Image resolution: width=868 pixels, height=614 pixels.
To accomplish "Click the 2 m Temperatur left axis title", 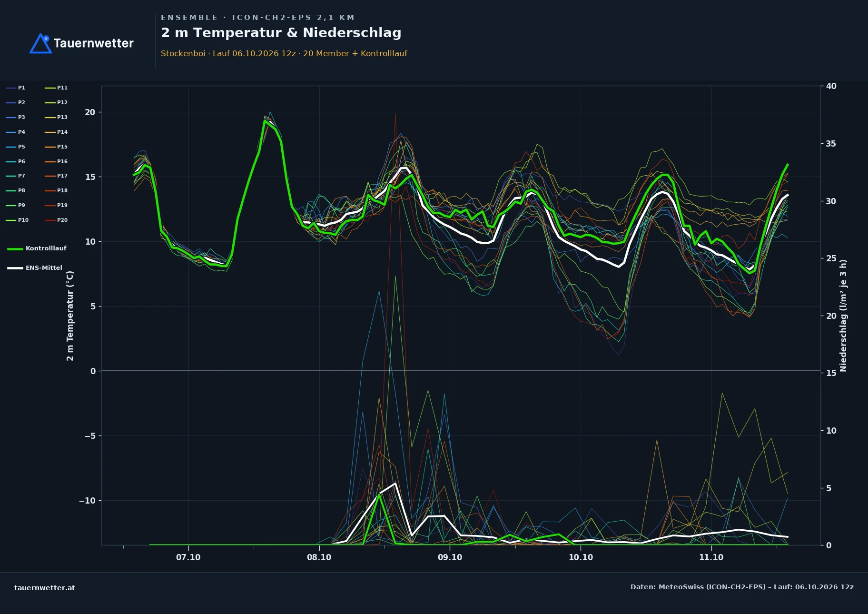I will click(x=70, y=316).
